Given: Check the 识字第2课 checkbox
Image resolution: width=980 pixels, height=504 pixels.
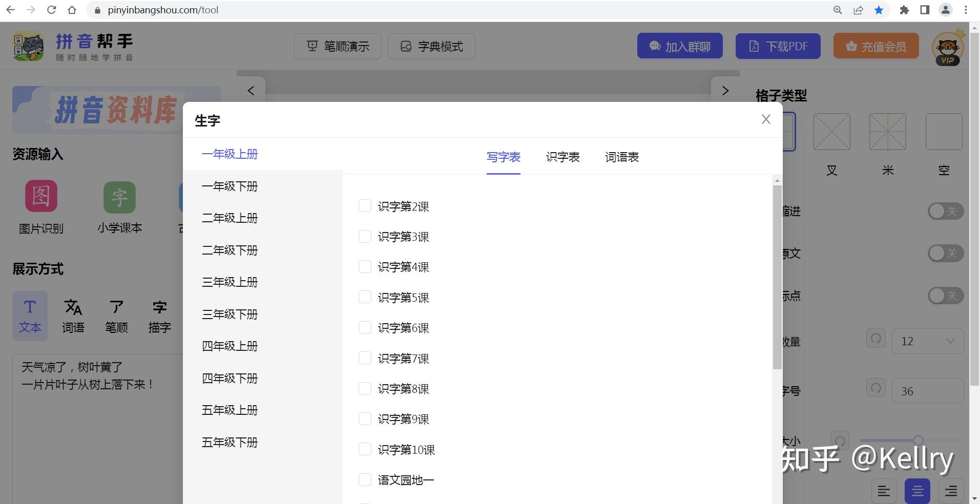Looking at the screenshot, I should point(365,206).
